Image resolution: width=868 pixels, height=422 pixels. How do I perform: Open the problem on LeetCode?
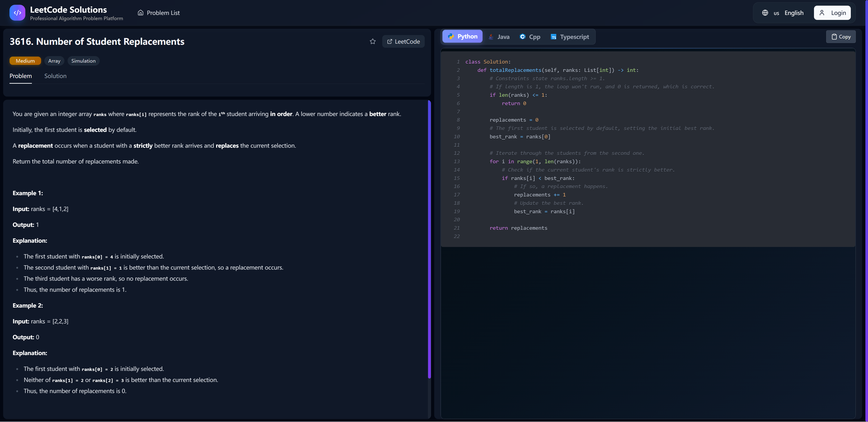click(x=403, y=41)
